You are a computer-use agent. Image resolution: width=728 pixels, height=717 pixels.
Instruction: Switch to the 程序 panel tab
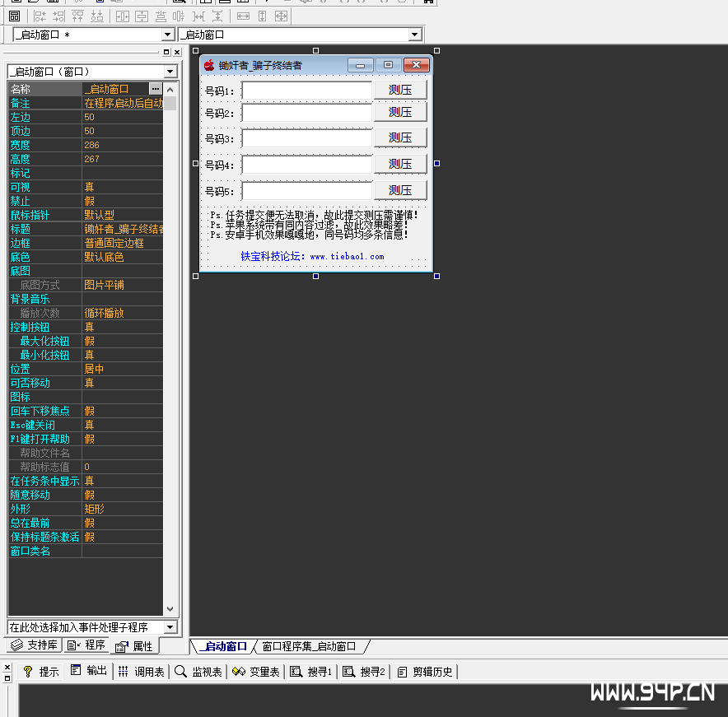(x=86, y=645)
